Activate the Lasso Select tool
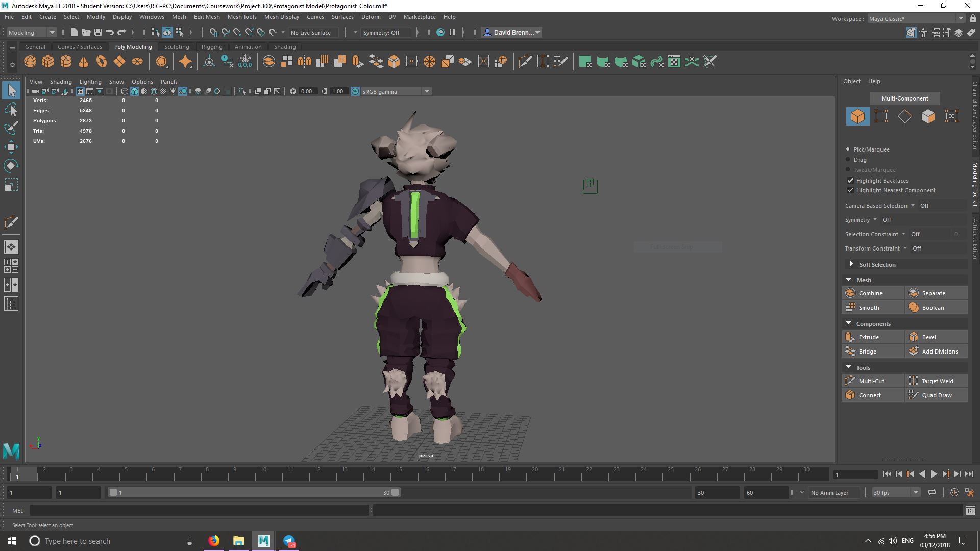This screenshot has width=980, height=551. (11, 109)
